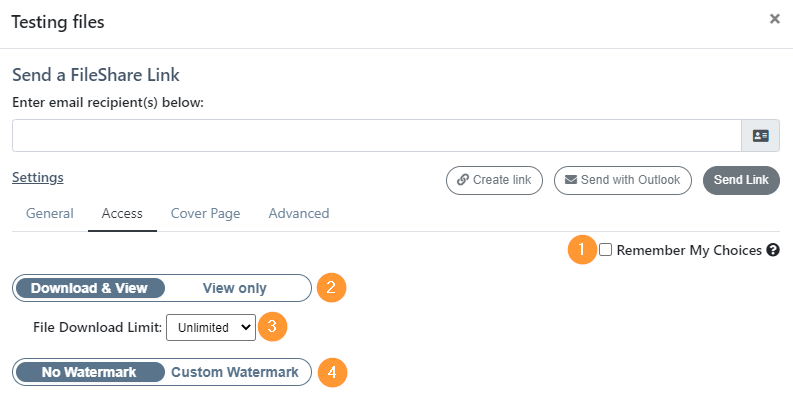Click orange step marker number 3
Viewport: 793px width, 403px height.
(272, 327)
